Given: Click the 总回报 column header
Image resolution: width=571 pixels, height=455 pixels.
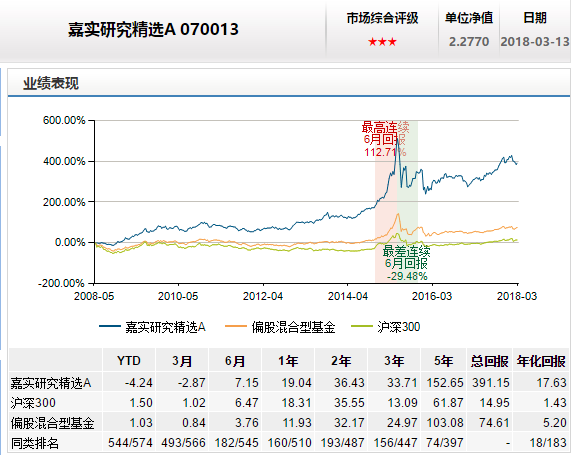Looking at the screenshot, I should tap(489, 361).
